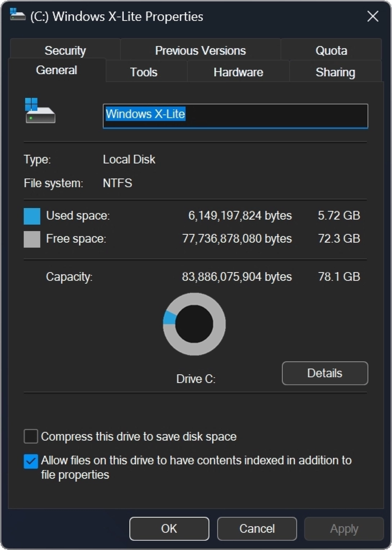
Task: Click the 'Capacity:' label
Action: [69, 277]
